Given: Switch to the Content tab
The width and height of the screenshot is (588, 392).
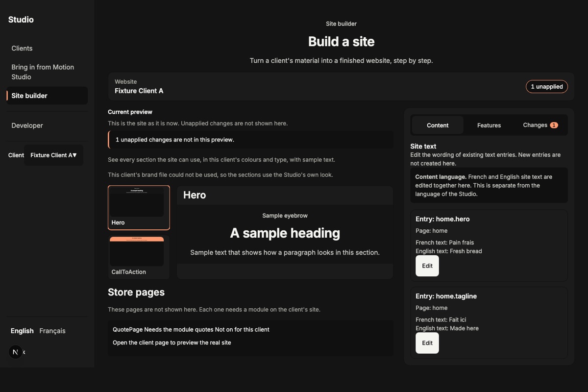Looking at the screenshot, I should pyautogui.click(x=438, y=125).
